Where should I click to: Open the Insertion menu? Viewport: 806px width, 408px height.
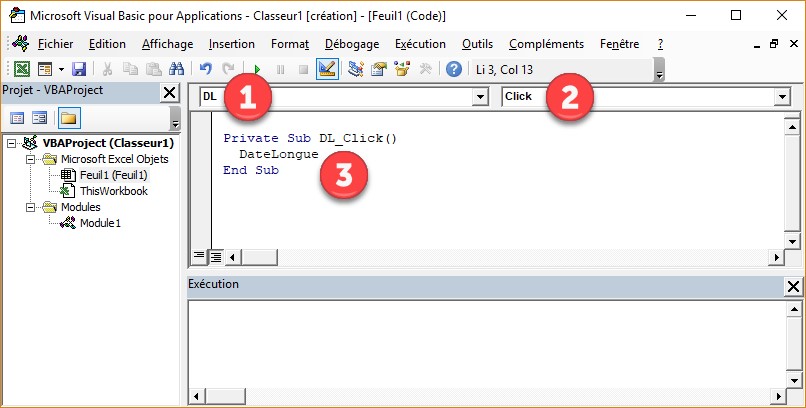pos(232,44)
